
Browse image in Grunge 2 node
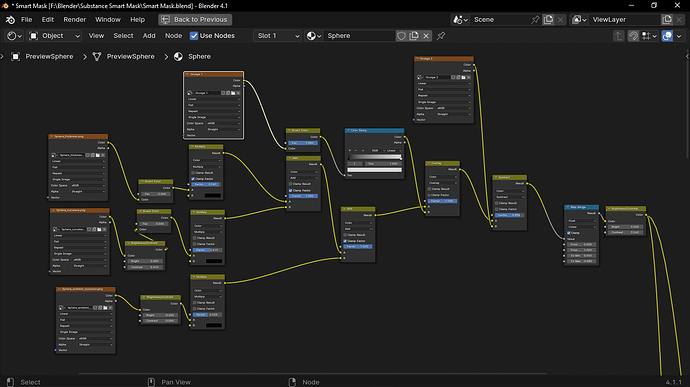point(419,77)
